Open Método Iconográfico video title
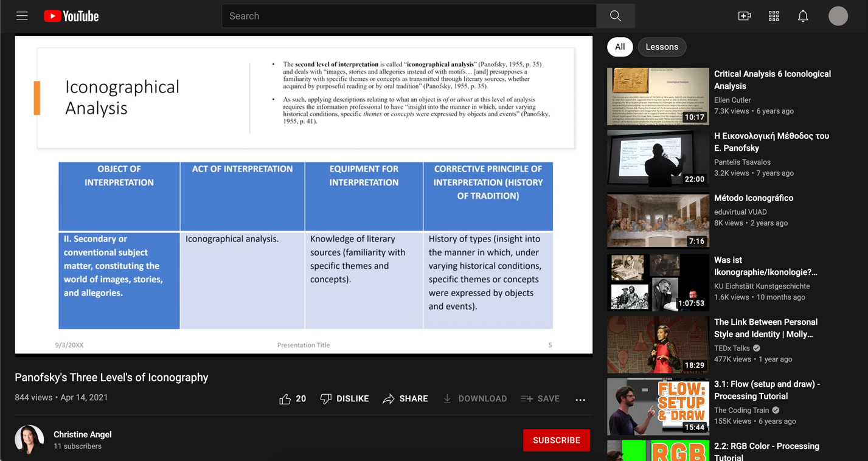The width and height of the screenshot is (868, 461). point(754,198)
